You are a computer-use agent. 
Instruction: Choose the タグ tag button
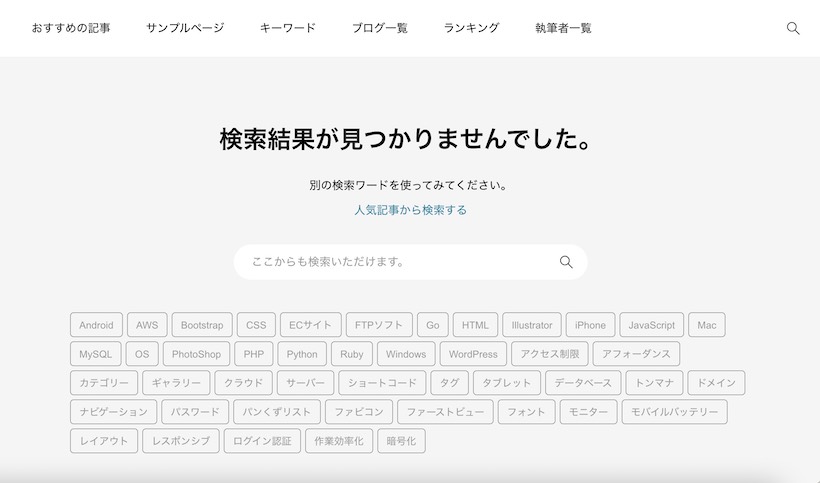point(450,383)
